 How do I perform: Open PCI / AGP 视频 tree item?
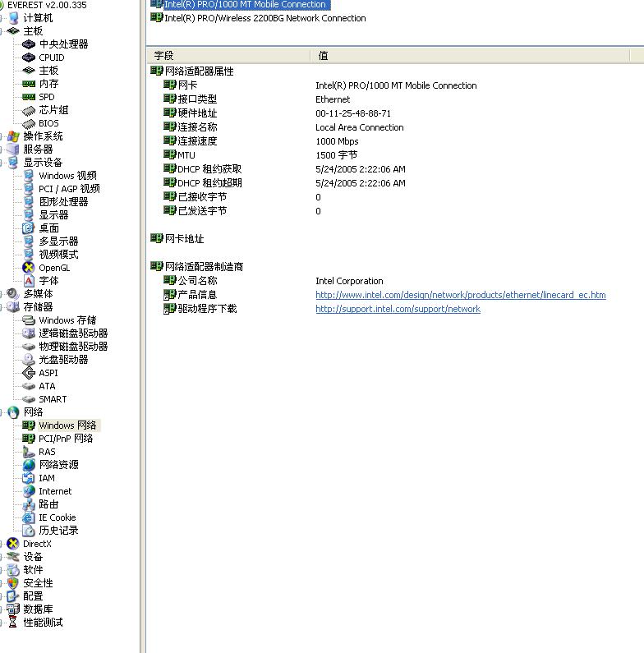(69, 189)
